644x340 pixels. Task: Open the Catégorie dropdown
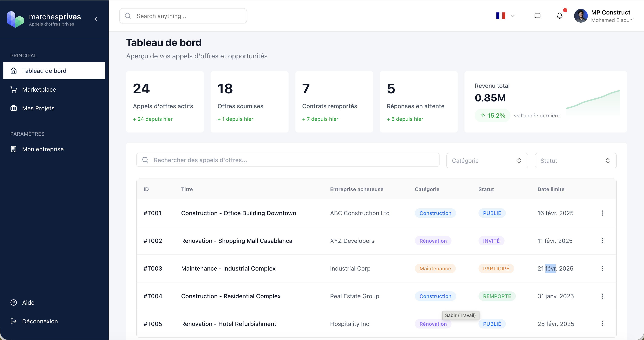pyautogui.click(x=487, y=160)
